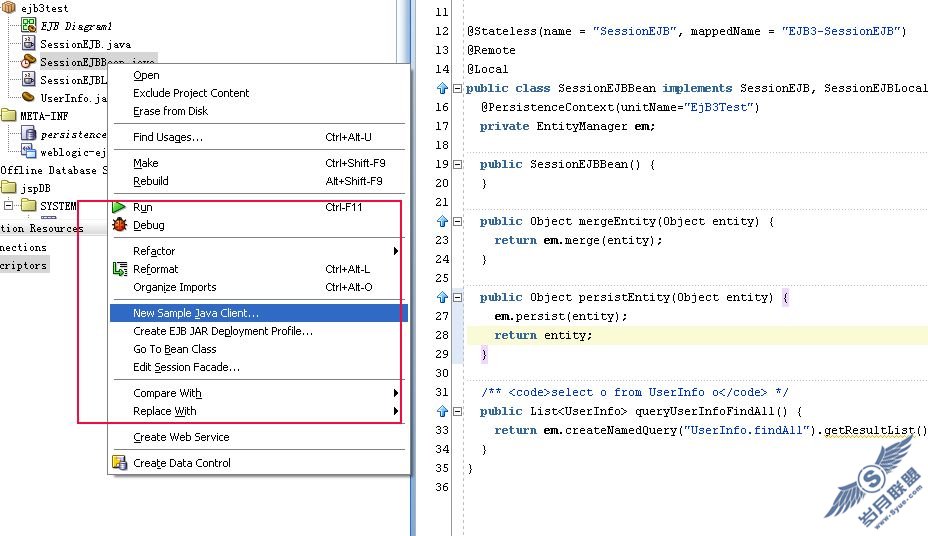The height and width of the screenshot is (536, 928).
Task: Select the ejb3test tree node label
Action: click(x=44, y=8)
